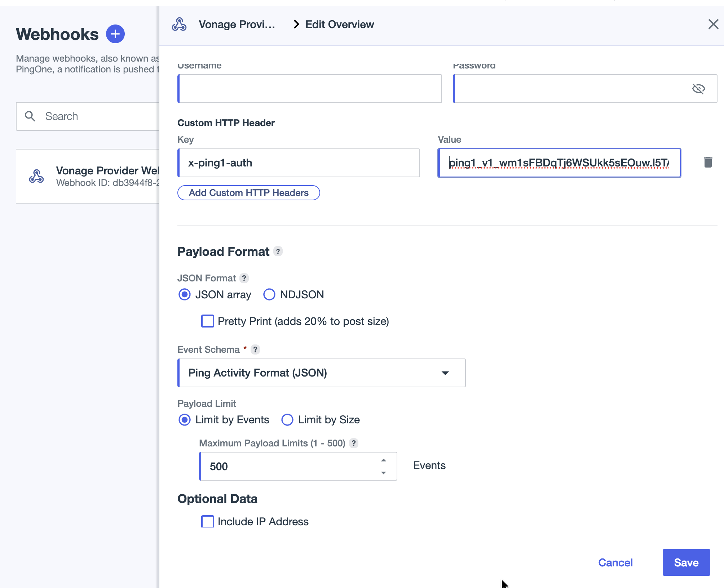Click the webhook icon next to Vonage Provider list entry

coord(36,176)
